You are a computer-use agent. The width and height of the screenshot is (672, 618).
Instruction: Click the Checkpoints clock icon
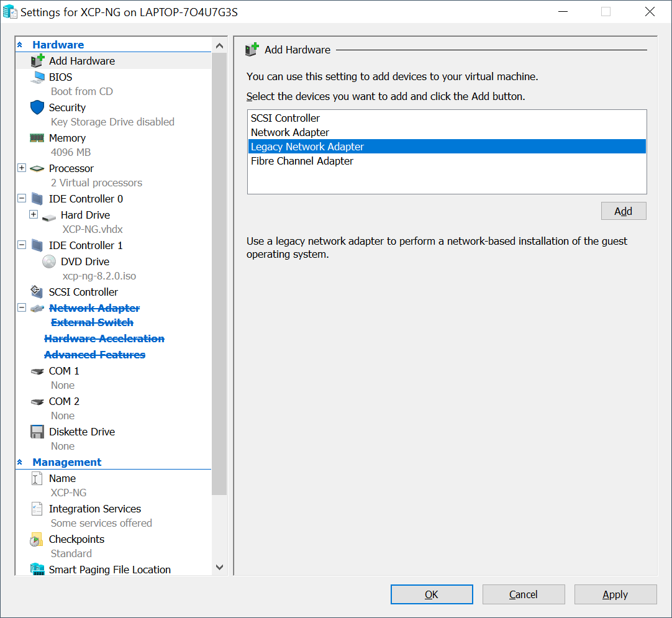click(x=37, y=540)
